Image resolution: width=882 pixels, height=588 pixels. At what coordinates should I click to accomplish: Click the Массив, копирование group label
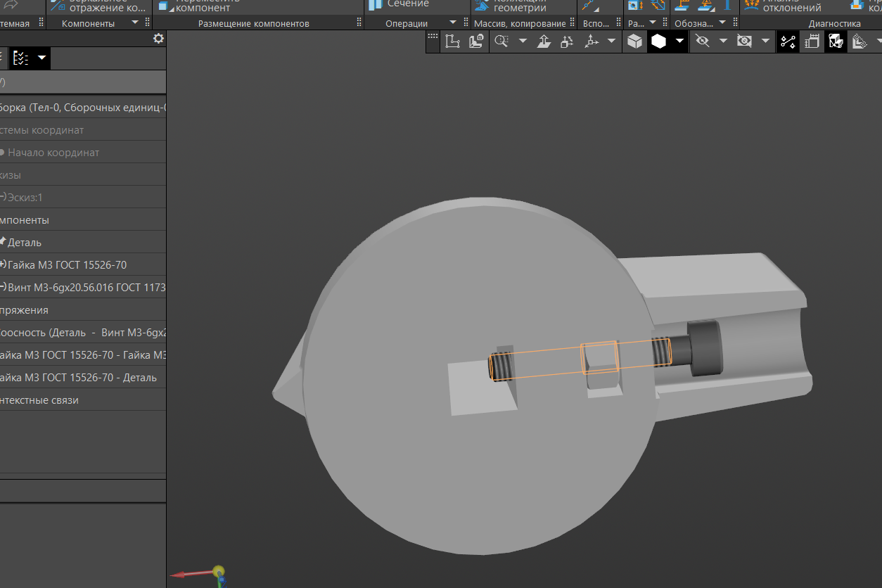520,24
